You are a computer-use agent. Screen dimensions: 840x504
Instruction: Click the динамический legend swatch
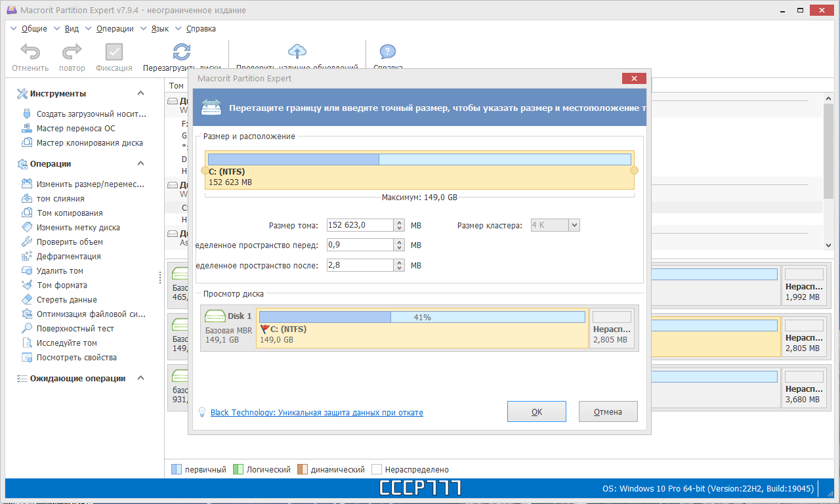302,470
